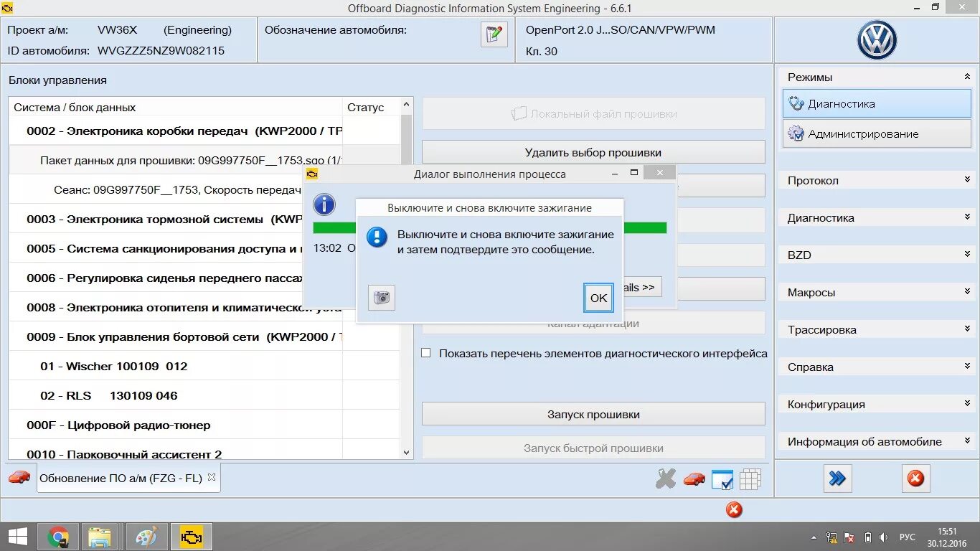
Task: Open the Windows Start menu
Action: [x=18, y=537]
